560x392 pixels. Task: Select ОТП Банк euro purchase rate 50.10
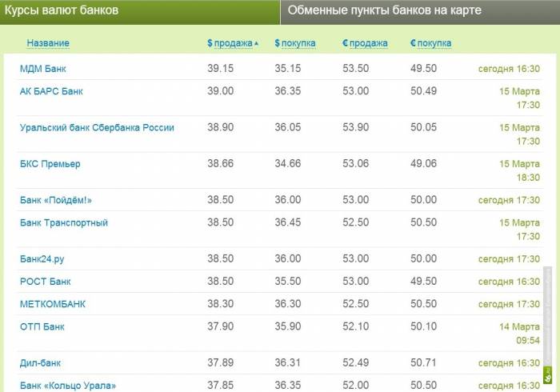(423, 326)
